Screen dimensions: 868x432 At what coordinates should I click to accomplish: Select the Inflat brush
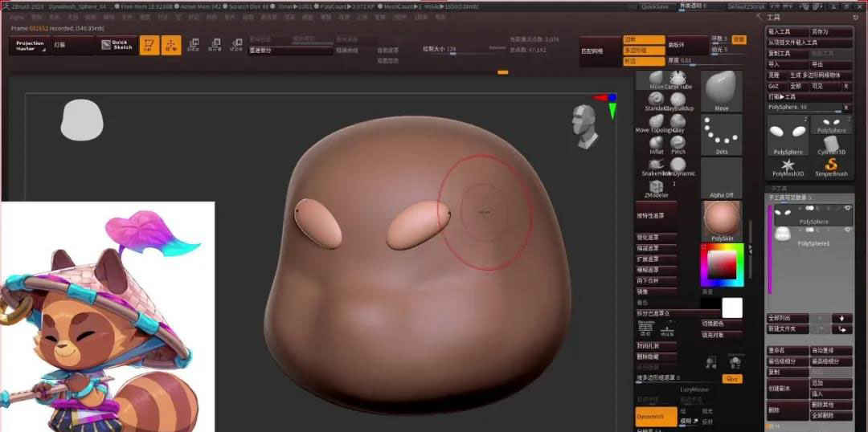[656, 145]
